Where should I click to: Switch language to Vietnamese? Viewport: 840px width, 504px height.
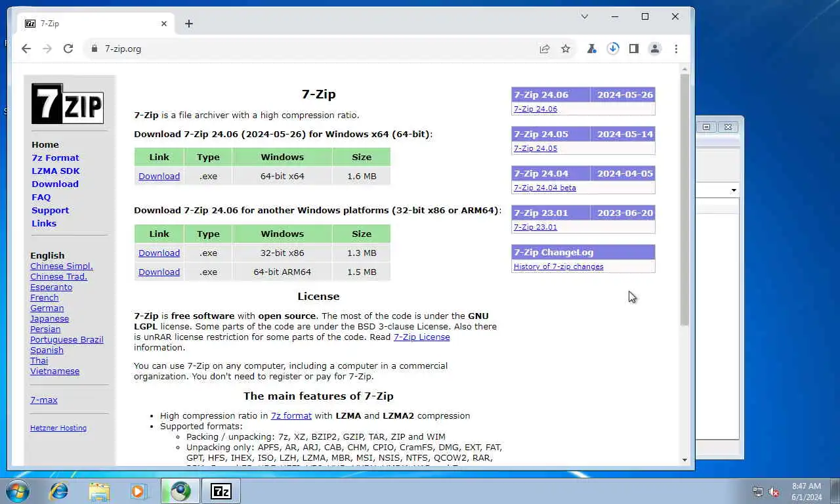[54, 371]
